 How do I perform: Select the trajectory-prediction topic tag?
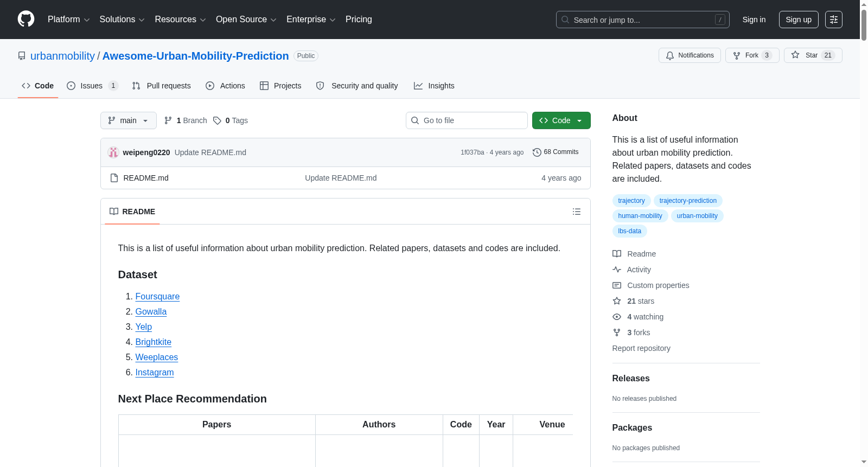pos(688,201)
